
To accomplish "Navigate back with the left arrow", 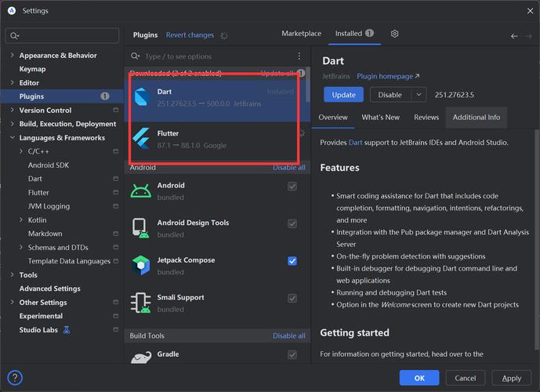I will point(514,36).
